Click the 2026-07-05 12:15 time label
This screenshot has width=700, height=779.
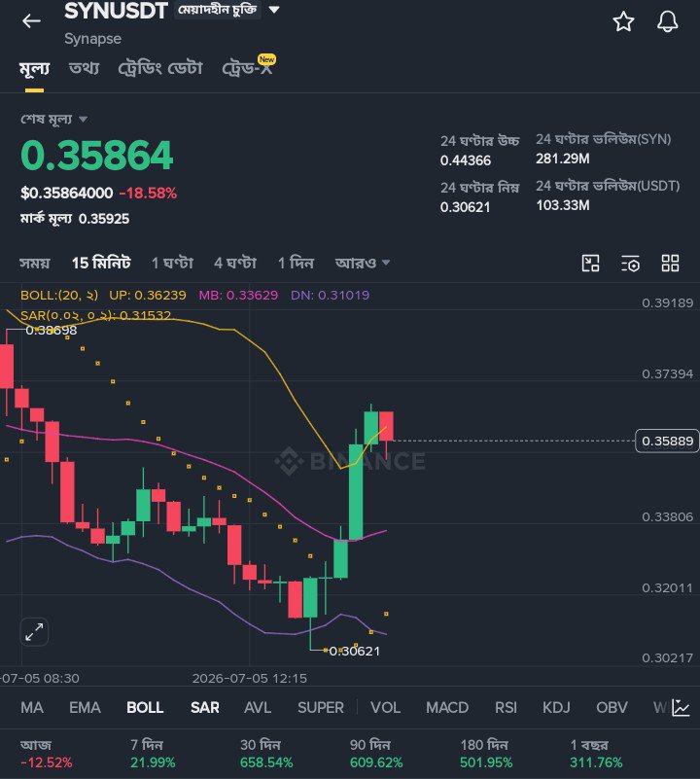pos(250,678)
